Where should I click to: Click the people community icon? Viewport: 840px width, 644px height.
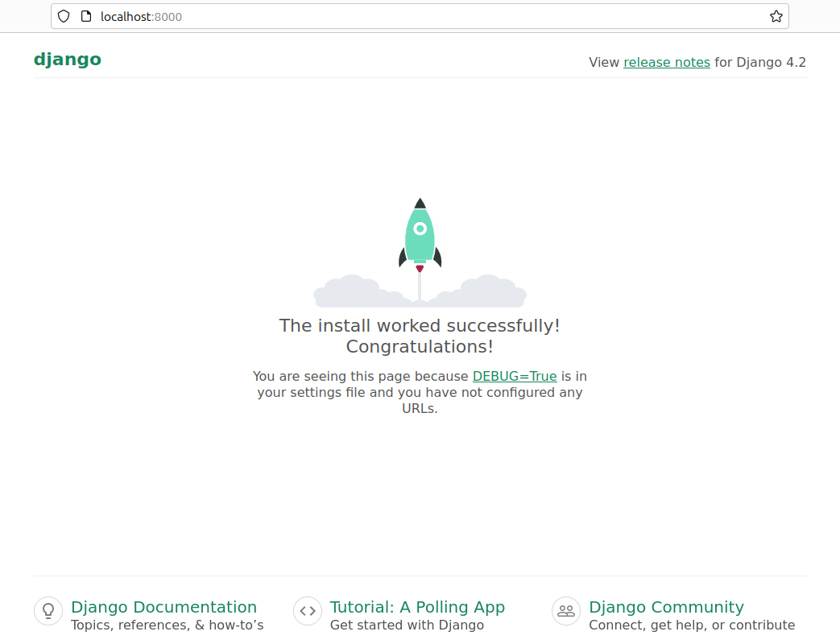point(566,611)
